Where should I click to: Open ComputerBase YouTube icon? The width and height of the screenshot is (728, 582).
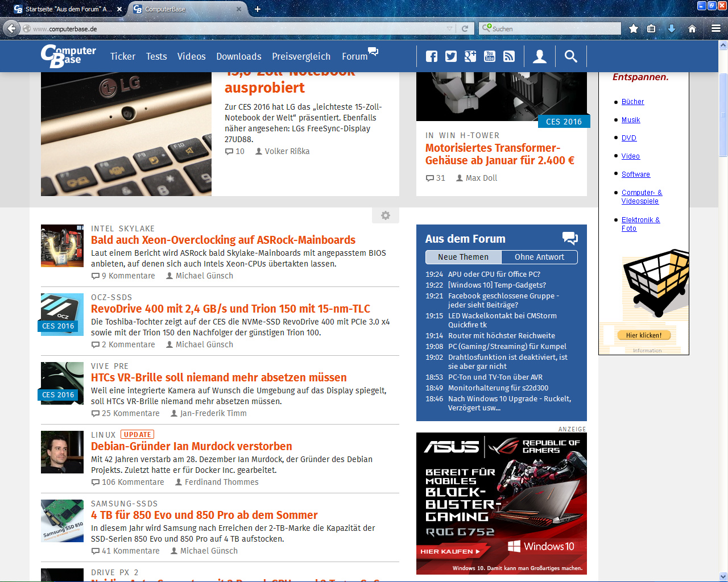(x=490, y=56)
